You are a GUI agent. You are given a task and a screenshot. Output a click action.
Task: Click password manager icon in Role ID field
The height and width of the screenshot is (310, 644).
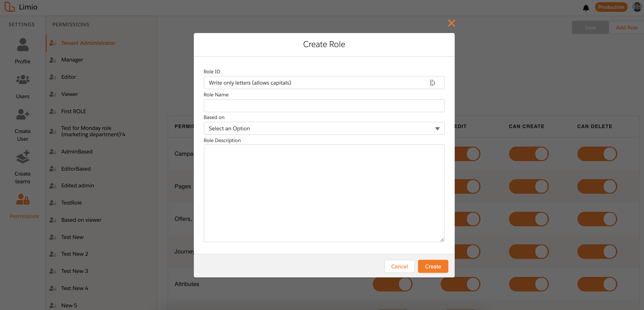pyautogui.click(x=432, y=83)
